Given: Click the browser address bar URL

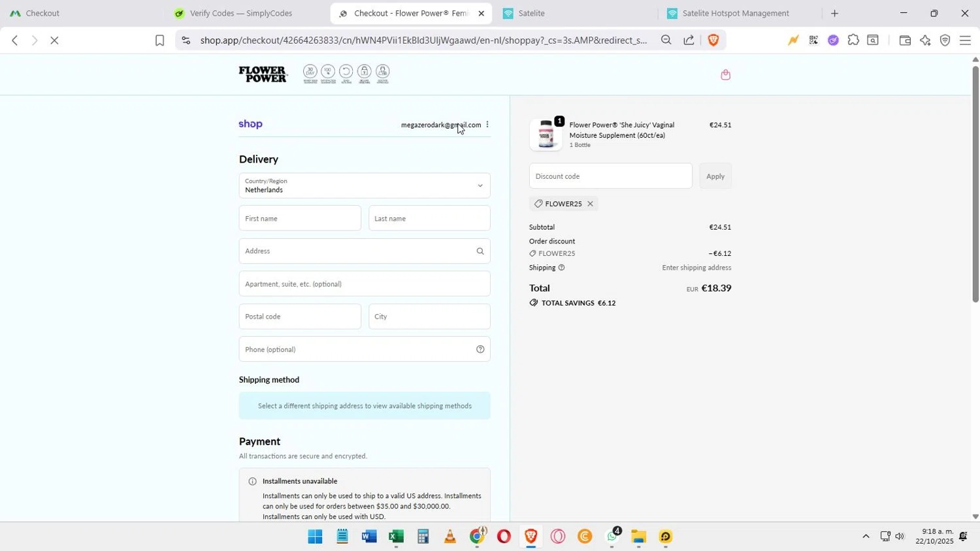Looking at the screenshot, I should click(x=423, y=40).
